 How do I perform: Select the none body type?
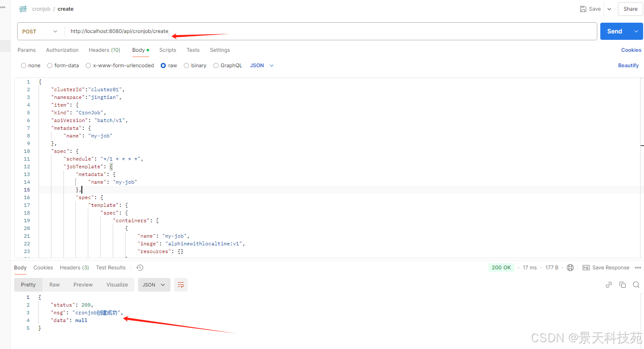[x=30, y=66]
